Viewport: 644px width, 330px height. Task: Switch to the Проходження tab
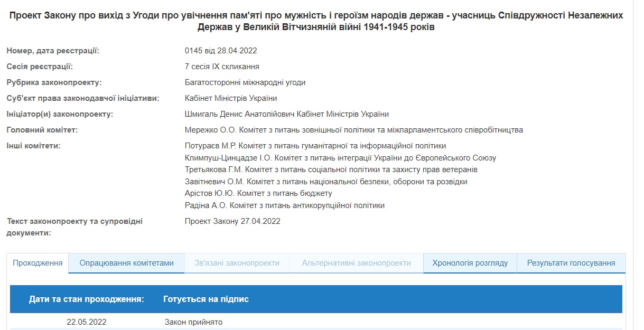38,263
